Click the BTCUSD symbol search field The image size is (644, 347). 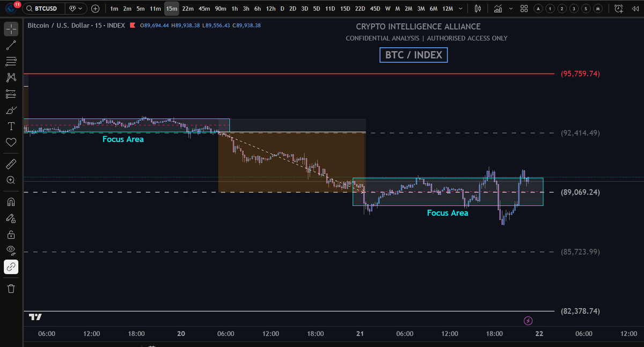coord(44,9)
